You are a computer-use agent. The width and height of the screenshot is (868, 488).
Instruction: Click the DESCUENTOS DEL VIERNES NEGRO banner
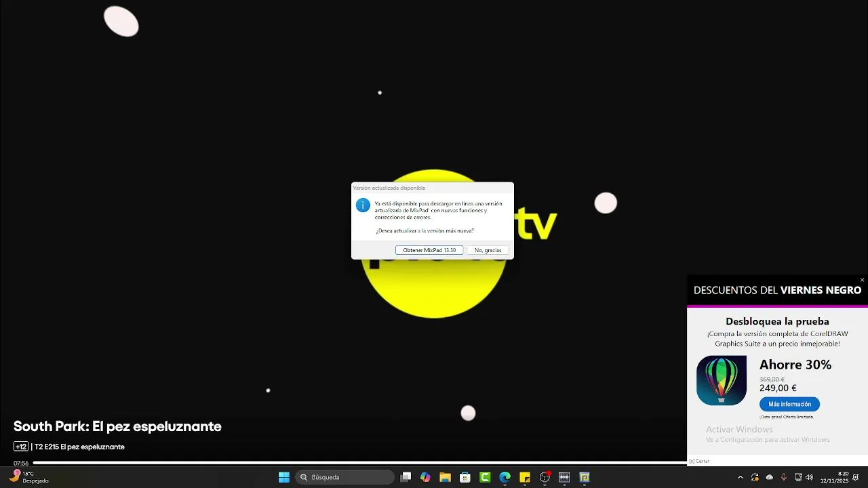pyautogui.click(x=777, y=290)
